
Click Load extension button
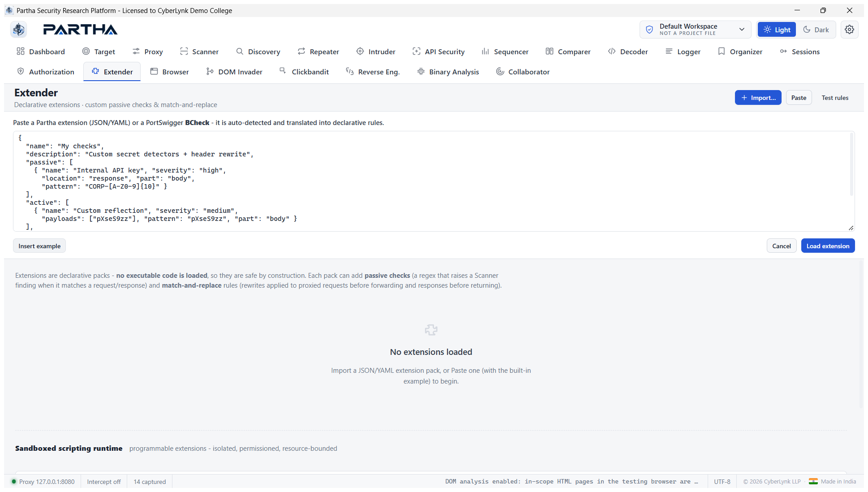[x=828, y=246]
